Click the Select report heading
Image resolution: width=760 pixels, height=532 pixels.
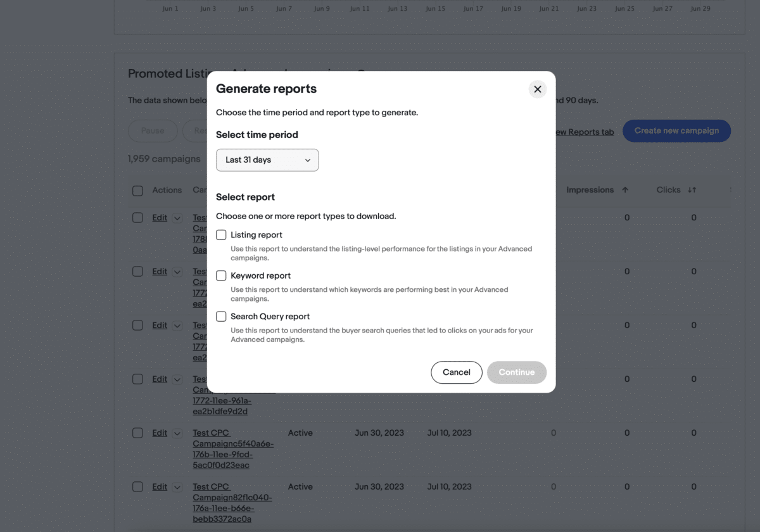point(245,197)
